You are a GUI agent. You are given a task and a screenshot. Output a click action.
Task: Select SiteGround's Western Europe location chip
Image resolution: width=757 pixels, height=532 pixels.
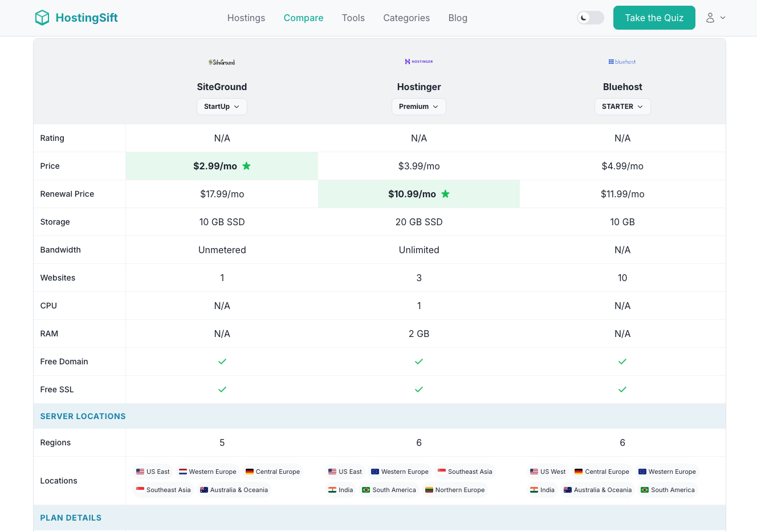pyautogui.click(x=207, y=472)
